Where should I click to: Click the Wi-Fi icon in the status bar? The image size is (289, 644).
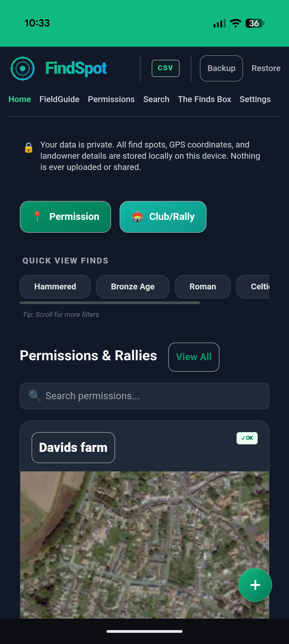point(235,24)
